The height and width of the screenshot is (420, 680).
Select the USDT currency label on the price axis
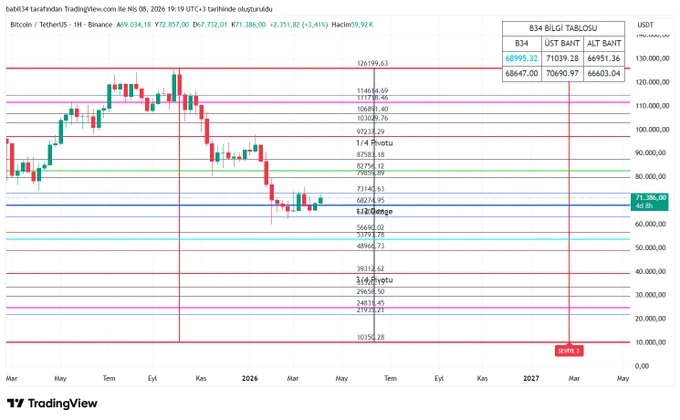pyautogui.click(x=645, y=25)
